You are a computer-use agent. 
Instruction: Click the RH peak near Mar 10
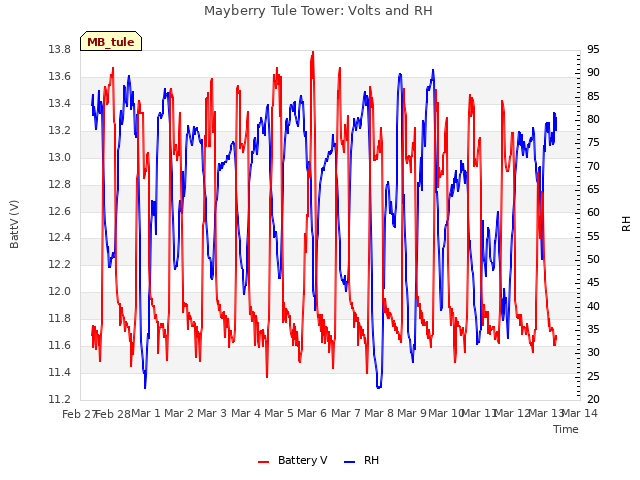tap(433, 71)
